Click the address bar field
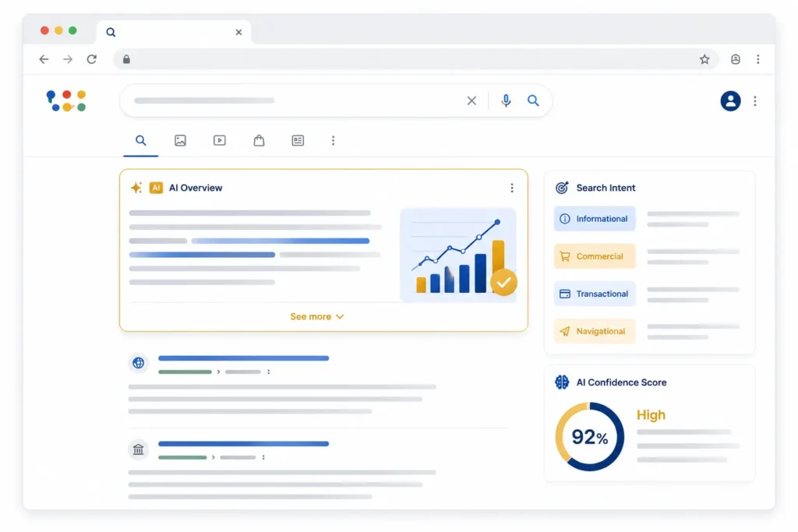 pos(415,59)
